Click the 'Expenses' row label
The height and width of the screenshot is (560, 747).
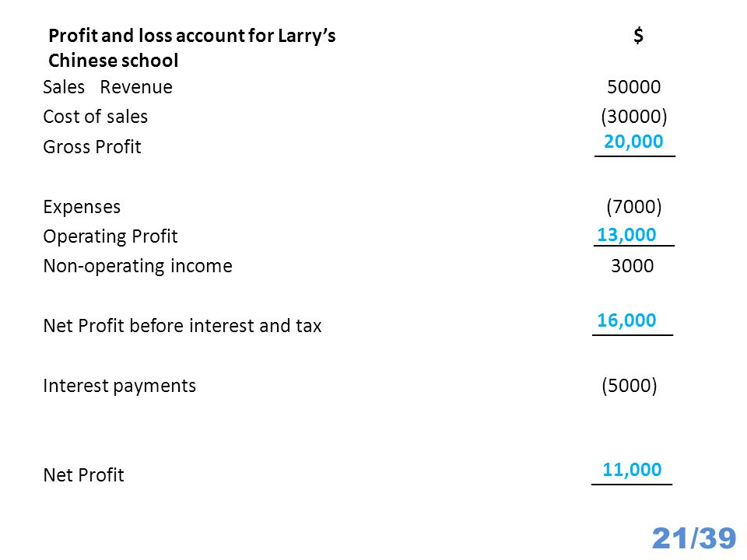pos(82,207)
